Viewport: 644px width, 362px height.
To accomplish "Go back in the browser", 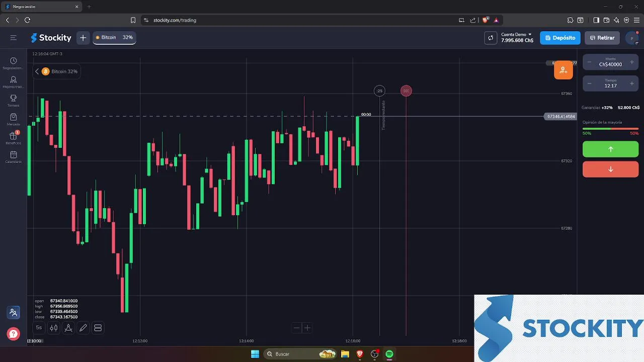I will pyautogui.click(x=8, y=20).
